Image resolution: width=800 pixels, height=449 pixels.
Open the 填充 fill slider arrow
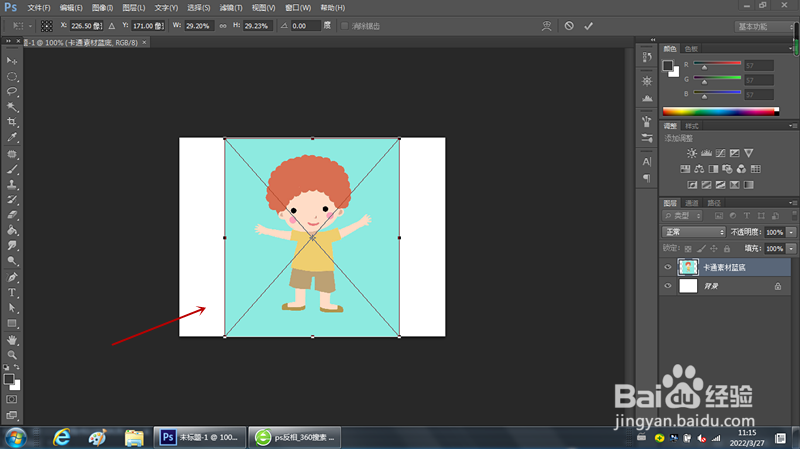(x=791, y=248)
